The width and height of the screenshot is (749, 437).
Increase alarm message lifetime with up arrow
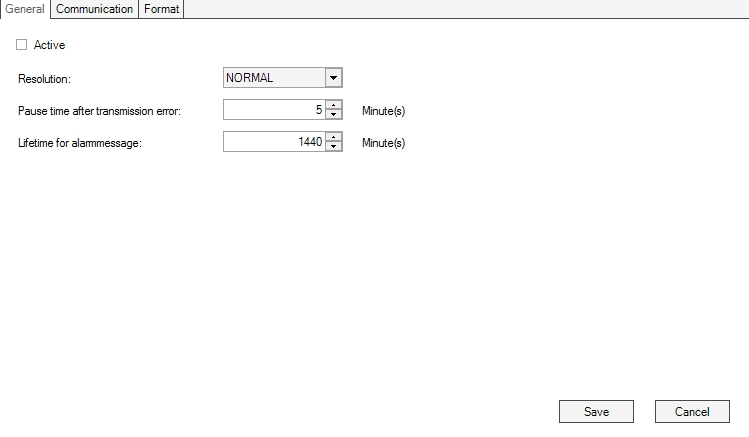[334, 138]
